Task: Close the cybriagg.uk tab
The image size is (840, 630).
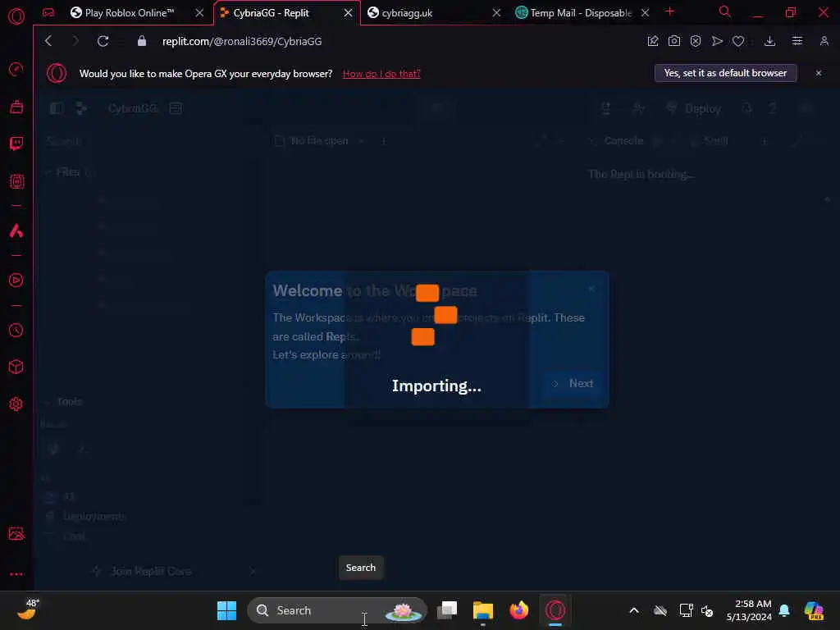Action: pos(496,13)
